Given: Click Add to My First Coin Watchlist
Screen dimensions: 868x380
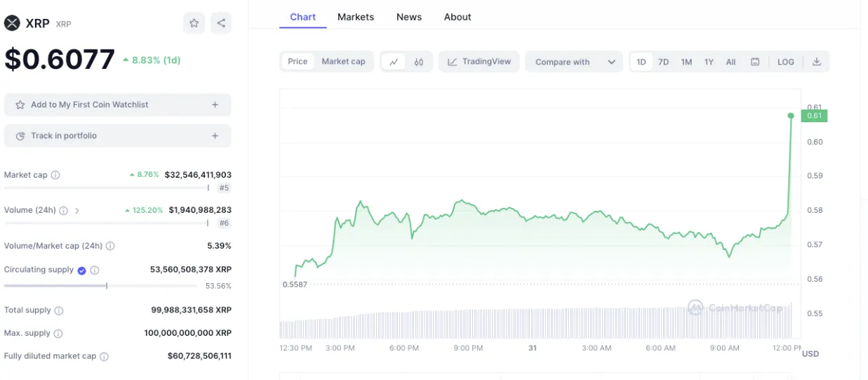Looking at the screenshot, I should [118, 105].
